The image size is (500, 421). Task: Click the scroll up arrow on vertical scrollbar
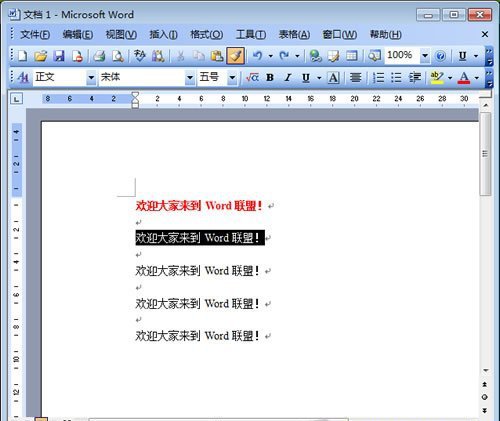coord(486,105)
